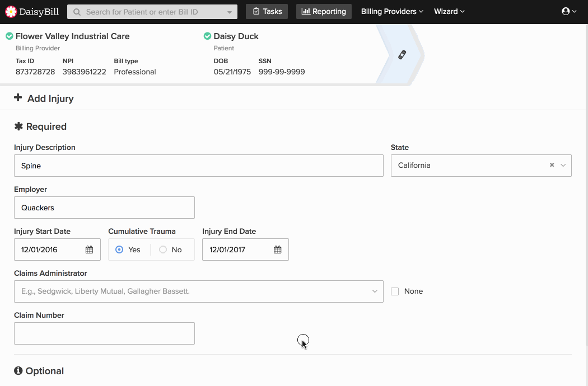Open the Wizard menu
The width and height of the screenshot is (588, 386).
point(449,12)
